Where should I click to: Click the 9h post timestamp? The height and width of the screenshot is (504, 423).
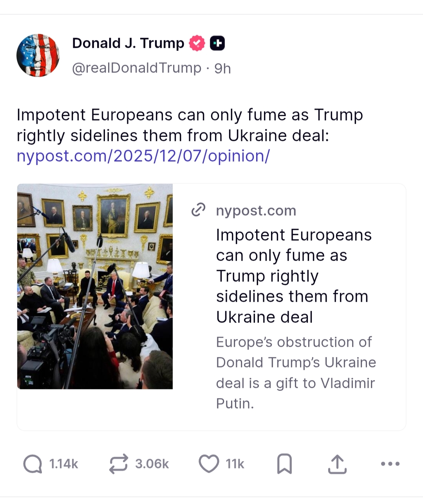(x=222, y=68)
